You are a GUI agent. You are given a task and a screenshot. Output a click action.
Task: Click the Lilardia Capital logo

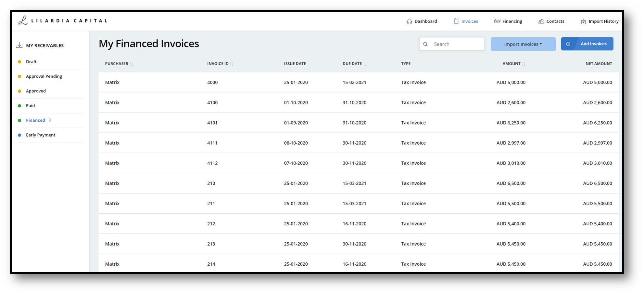[x=62, y=20]
